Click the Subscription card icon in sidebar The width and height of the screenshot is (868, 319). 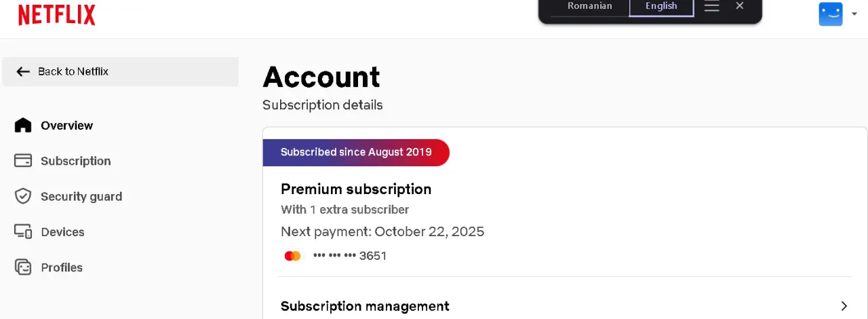click(23, 161)
